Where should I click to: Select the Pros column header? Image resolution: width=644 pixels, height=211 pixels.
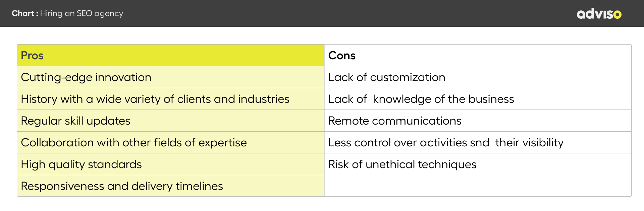[x=32, y=55]
